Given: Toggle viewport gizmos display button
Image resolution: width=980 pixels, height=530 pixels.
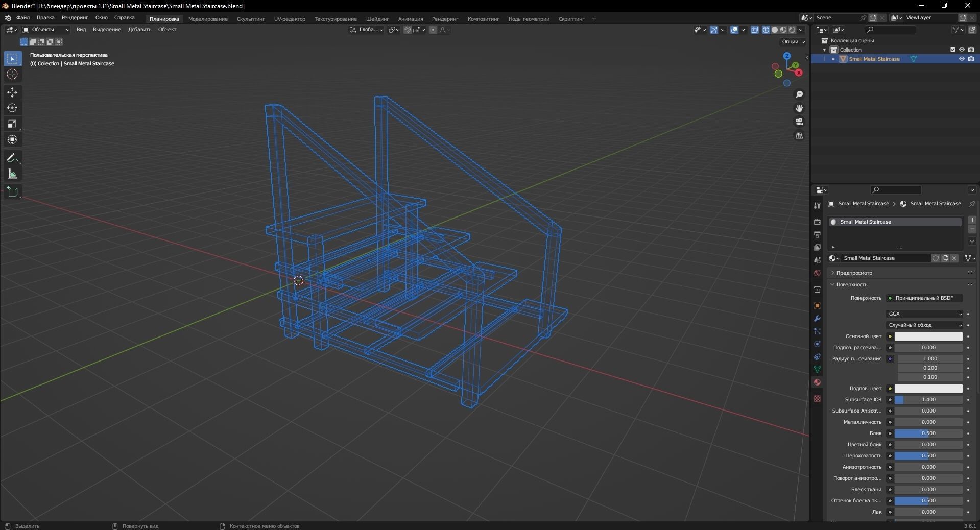Looking at the screenshot, I should tap(714, 30).
